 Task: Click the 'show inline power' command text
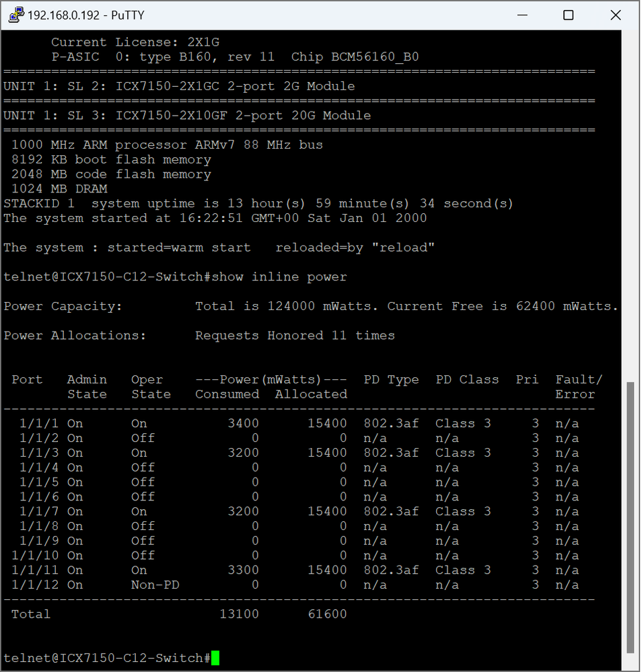coord(279,277)
